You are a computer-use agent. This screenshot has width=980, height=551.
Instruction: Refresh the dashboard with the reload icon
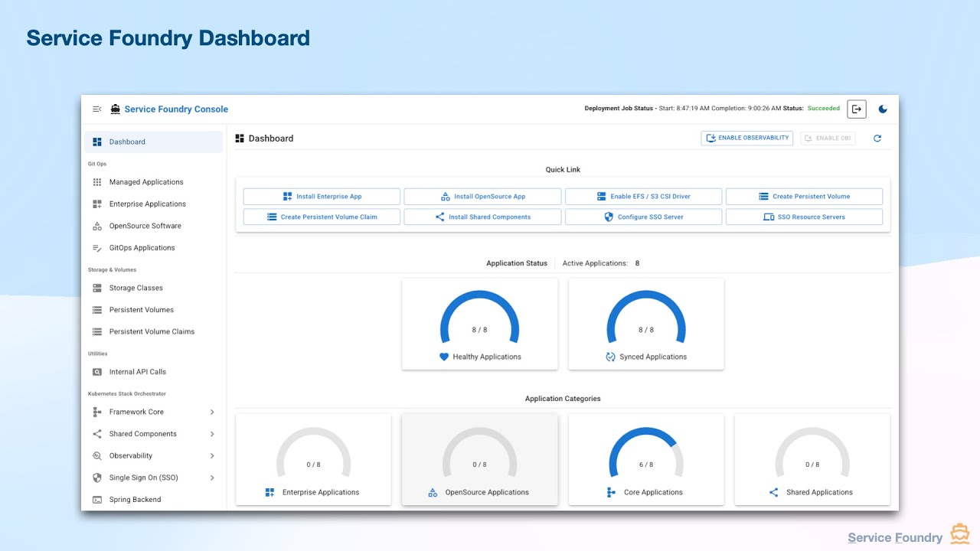tap(877, 139)
